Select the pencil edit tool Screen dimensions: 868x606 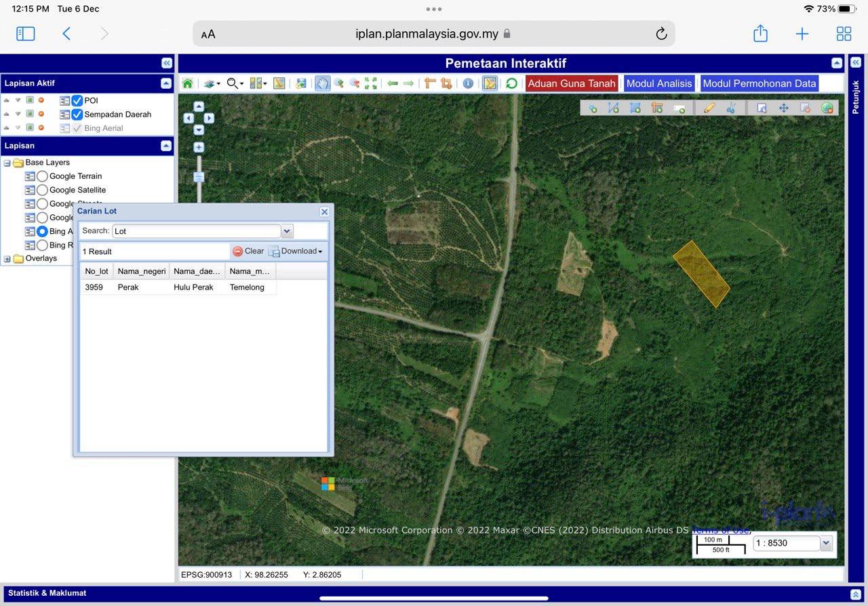click(x=709, y=108)
